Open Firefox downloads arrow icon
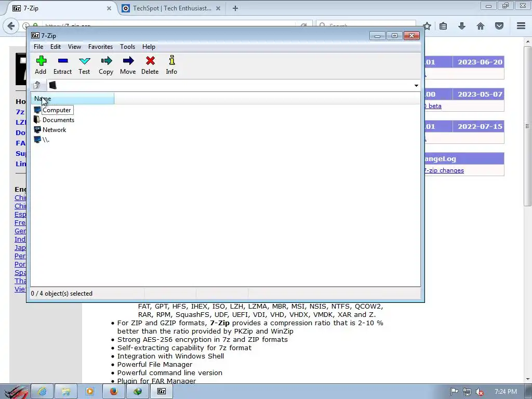Image resolution: width=532 pixels, height=399 pixels. click(462, 26)
